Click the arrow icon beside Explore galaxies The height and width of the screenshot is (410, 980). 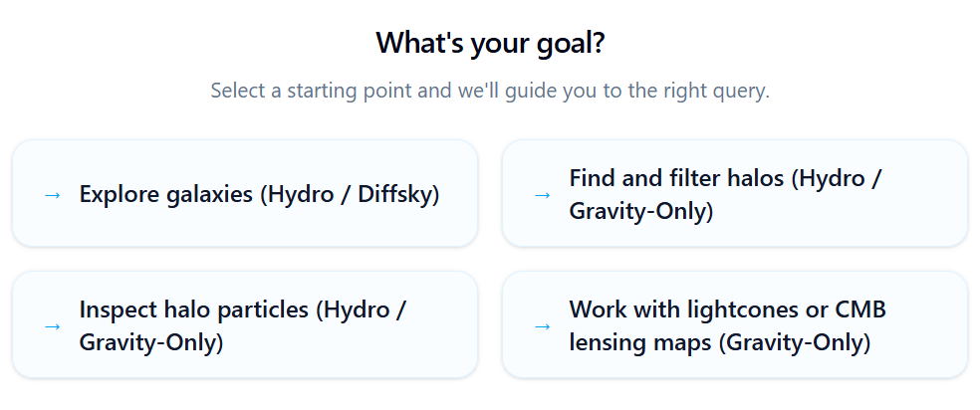pyautogui.click(x=53, y=195)
